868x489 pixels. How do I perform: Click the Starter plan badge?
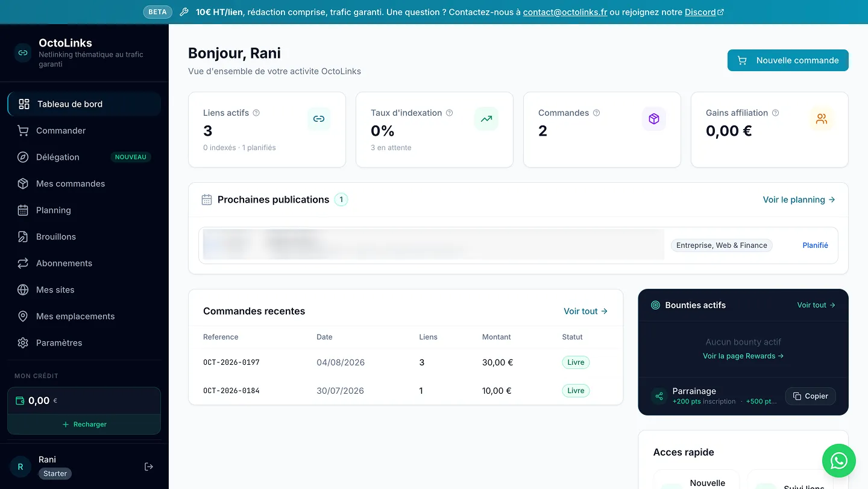(55, 473)
